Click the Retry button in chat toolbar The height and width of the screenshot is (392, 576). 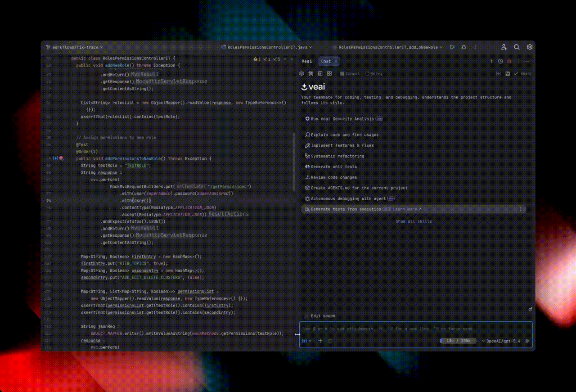click(373, 73)
